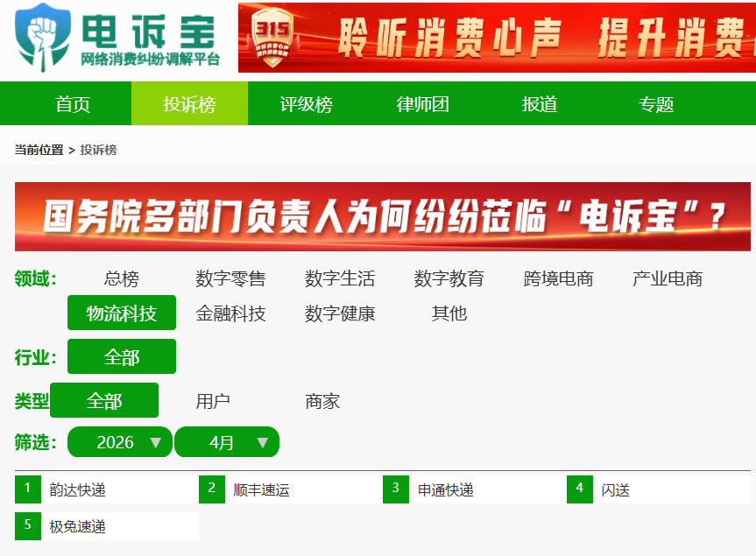Select the 数字教育 field filter
756x556 pixels.
pos(449,278)
